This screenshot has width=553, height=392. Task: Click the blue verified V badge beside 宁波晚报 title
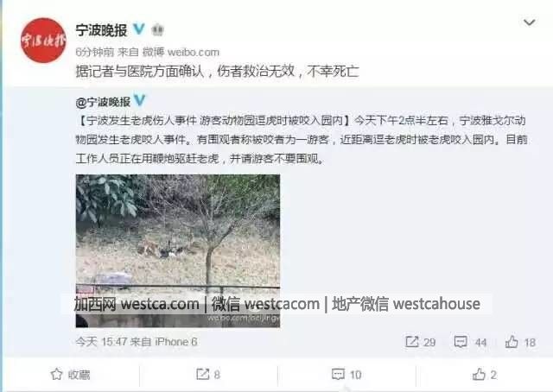tap(139, 28)
